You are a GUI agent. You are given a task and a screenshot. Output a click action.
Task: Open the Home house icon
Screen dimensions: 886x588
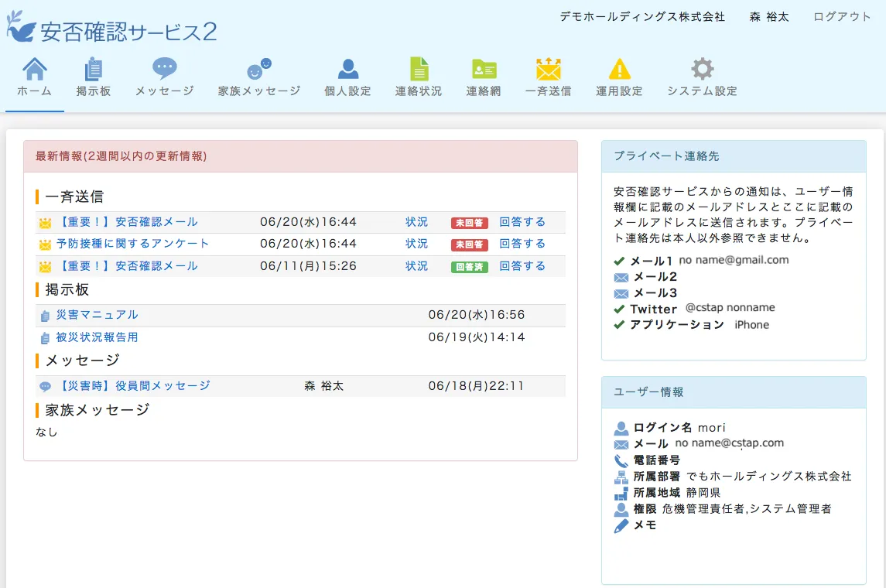[34, 70]
